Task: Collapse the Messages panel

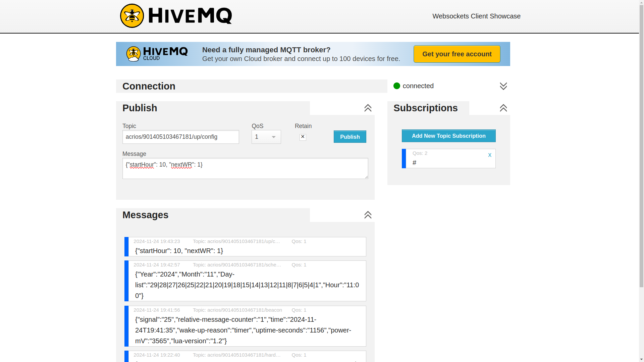Action: (x=368, y=215)
